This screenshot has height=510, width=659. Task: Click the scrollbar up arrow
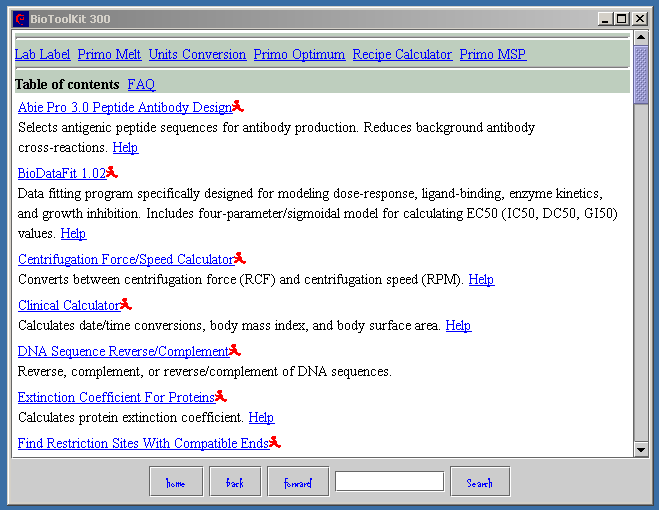pos(641,38)
